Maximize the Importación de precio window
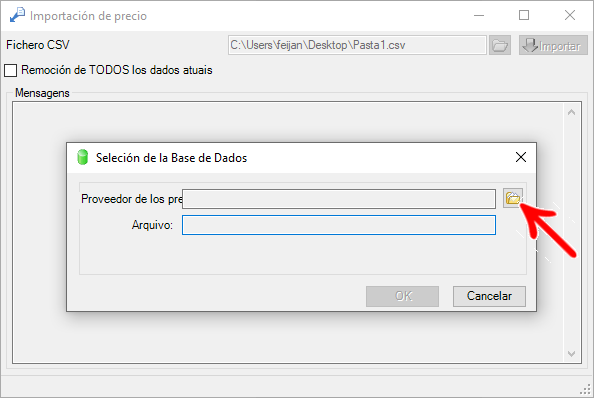 pos(524,15)
